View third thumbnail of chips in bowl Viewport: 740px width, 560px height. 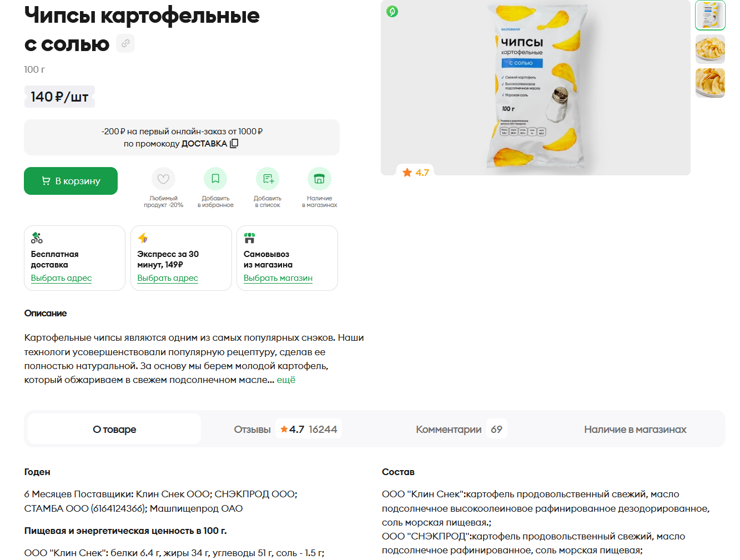pos(710,83)
